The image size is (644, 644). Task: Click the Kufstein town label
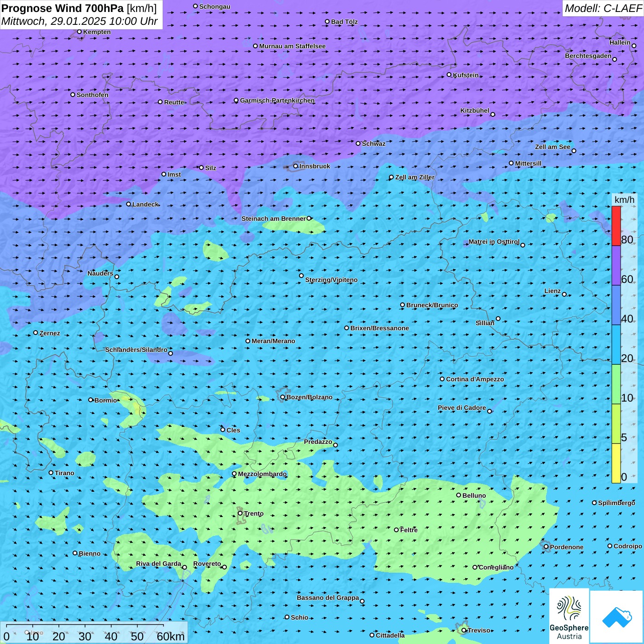(x=466, y=75)
